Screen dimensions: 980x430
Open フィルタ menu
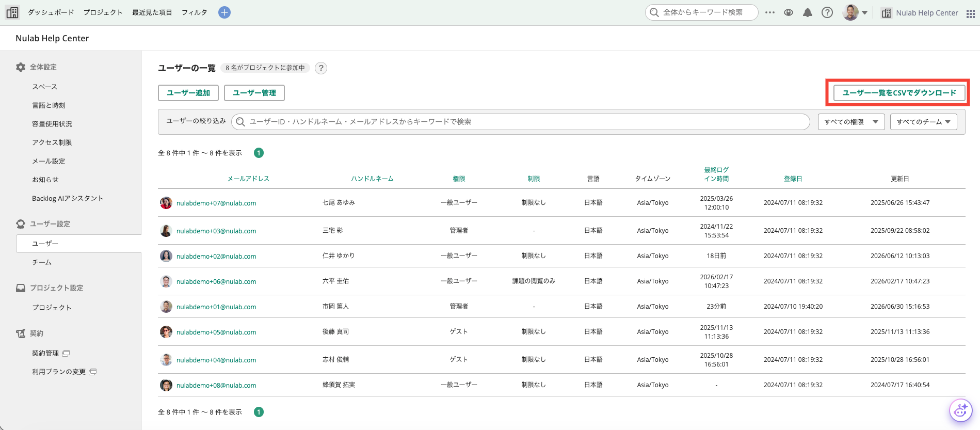[x=194, y=12]
